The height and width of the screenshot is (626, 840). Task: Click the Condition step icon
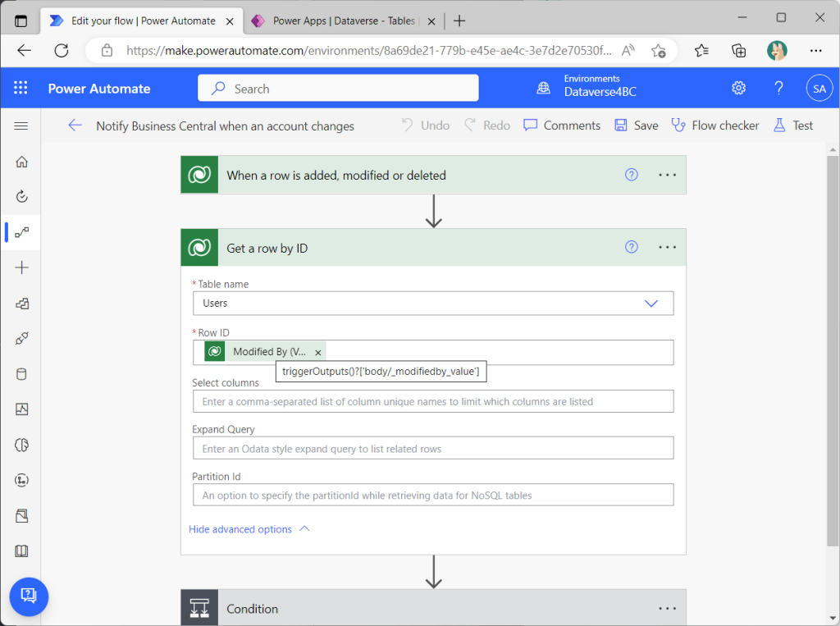199,608
